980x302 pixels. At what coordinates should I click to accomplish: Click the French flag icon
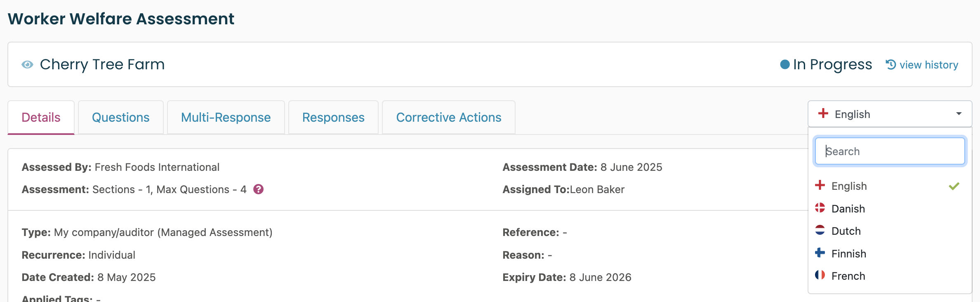[820, 275]
